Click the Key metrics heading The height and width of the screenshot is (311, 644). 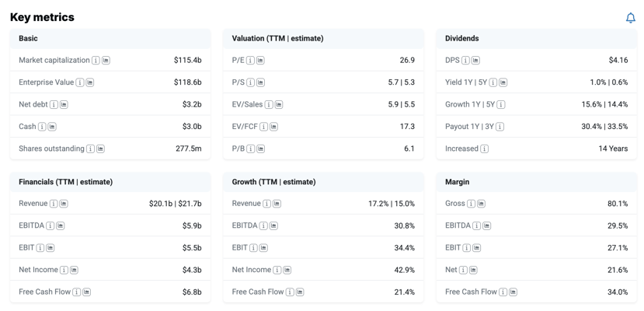point(42,17)
